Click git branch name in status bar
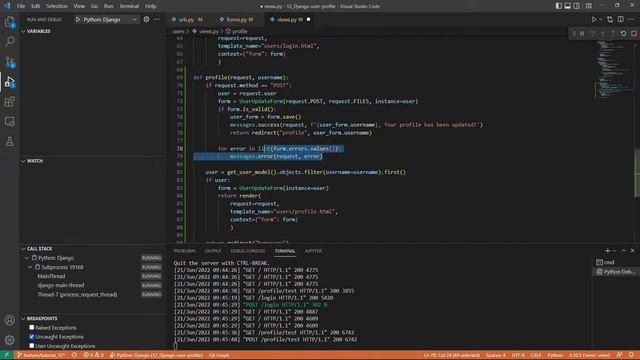 [41, 355]
